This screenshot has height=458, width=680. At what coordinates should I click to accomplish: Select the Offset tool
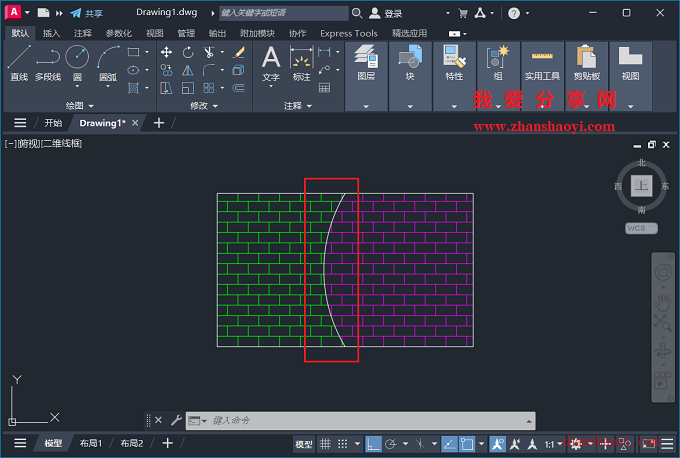tap(239, 88)
